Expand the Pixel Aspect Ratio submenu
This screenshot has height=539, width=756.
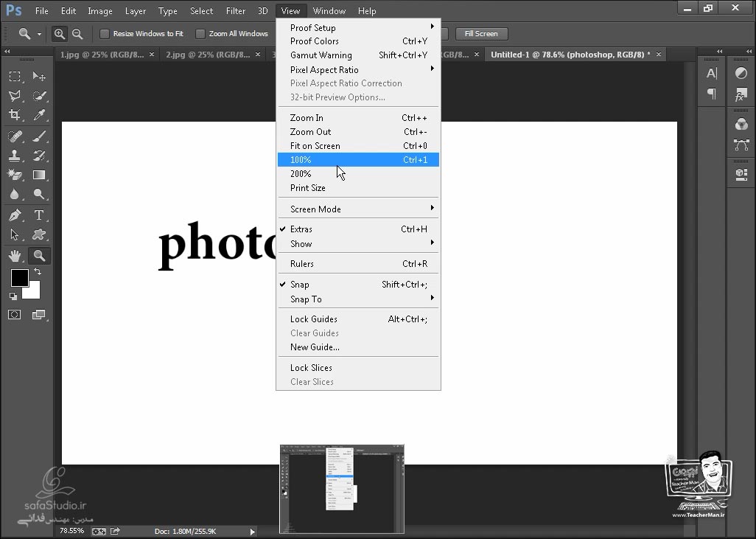[x=358, y=69]
